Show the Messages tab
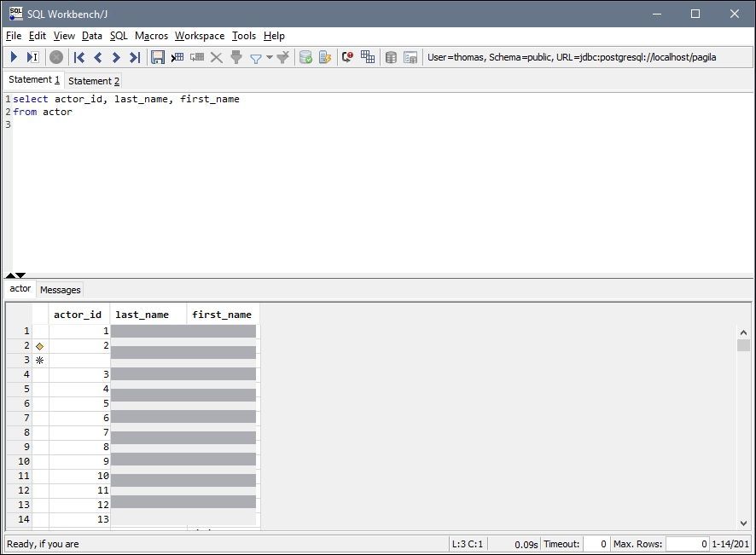The height and width of the screenshot is (555, 756). [61, 290]
